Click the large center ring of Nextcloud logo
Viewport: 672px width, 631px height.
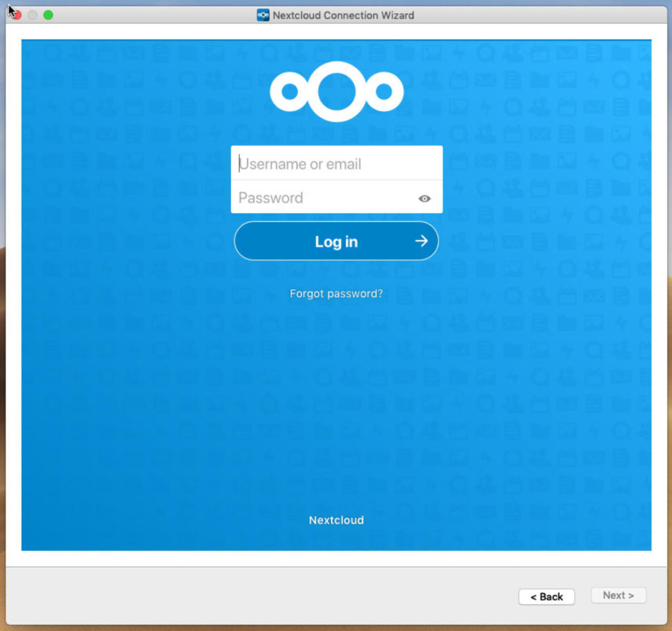tap(336, 92)
